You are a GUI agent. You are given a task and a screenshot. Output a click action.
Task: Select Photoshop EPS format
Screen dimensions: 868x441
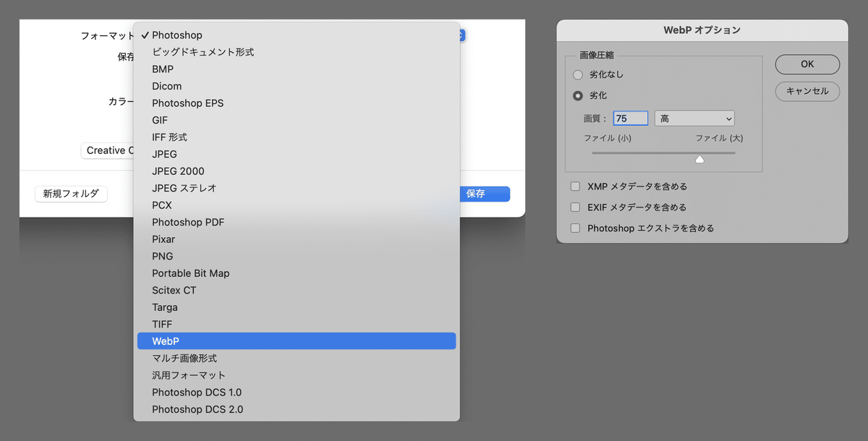[297, 103]
